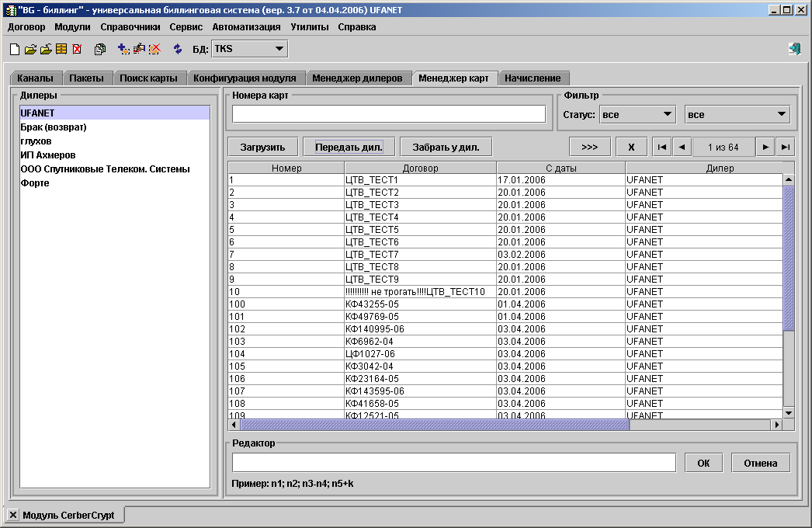Screen dimensions: 812x528
Task: Open the Справочники menu
Action: pos(130,26)
